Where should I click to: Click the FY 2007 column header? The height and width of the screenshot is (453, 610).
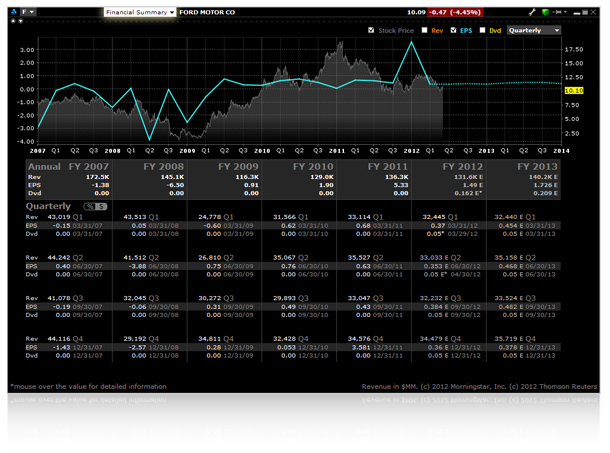(x=89, y=167)
